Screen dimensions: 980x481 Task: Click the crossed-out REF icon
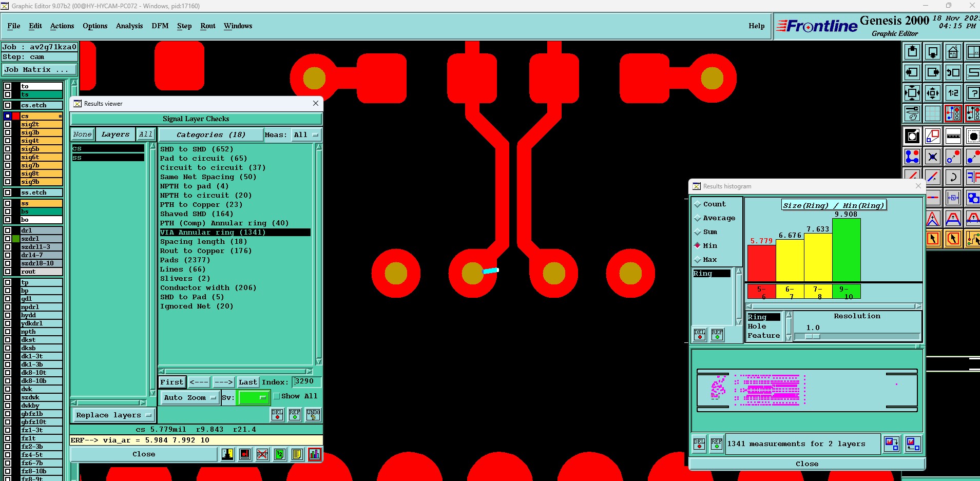(262, 454)
